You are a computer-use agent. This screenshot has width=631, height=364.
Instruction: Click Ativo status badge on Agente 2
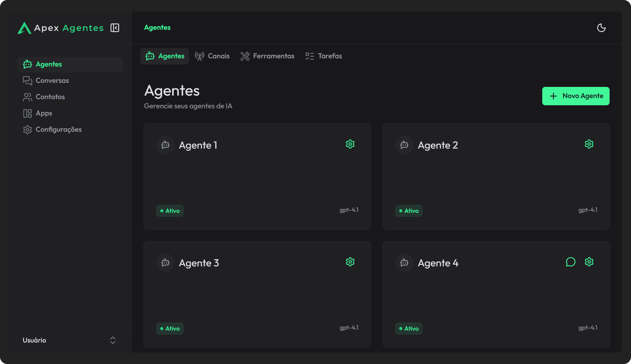(x=409, y=211)
